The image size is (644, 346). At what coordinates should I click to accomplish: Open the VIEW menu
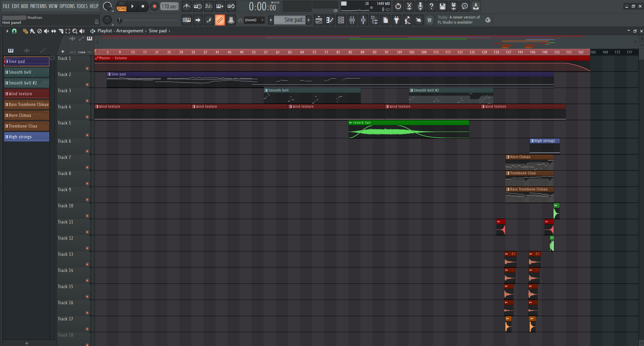(53, 6)
